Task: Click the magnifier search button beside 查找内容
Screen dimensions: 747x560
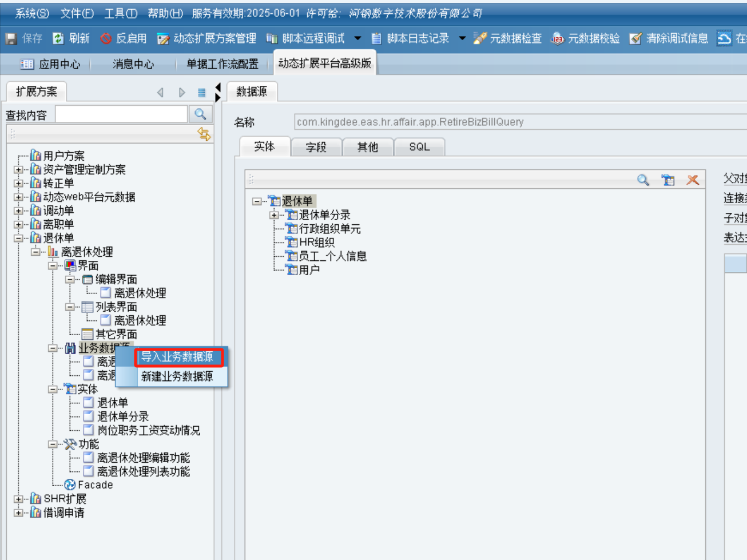Action: coord(200,114)
